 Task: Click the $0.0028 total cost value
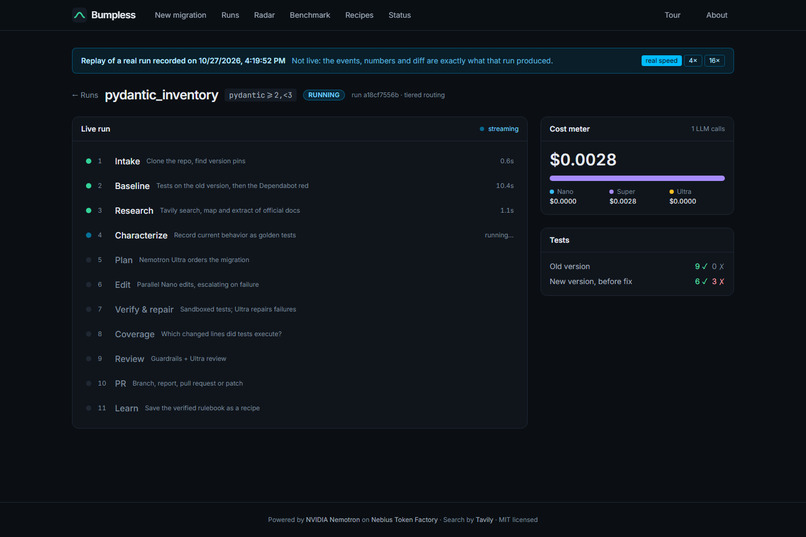pyautogui.click(x=583, y=160)
